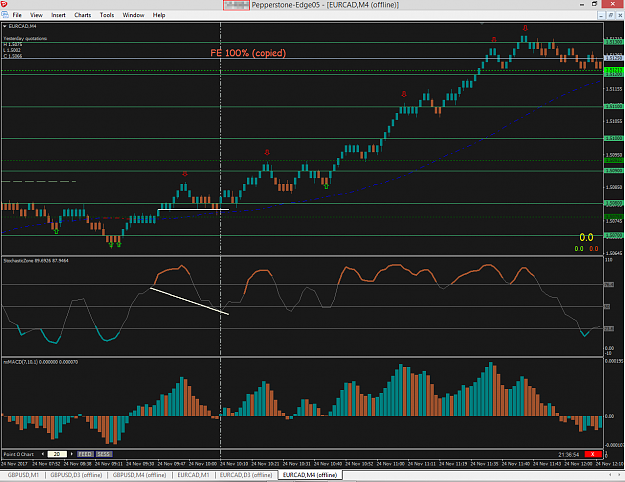The height and width of the screenshot is (482, 625).
Task: Restore the inner chart window
Action: tap(610, 15)
